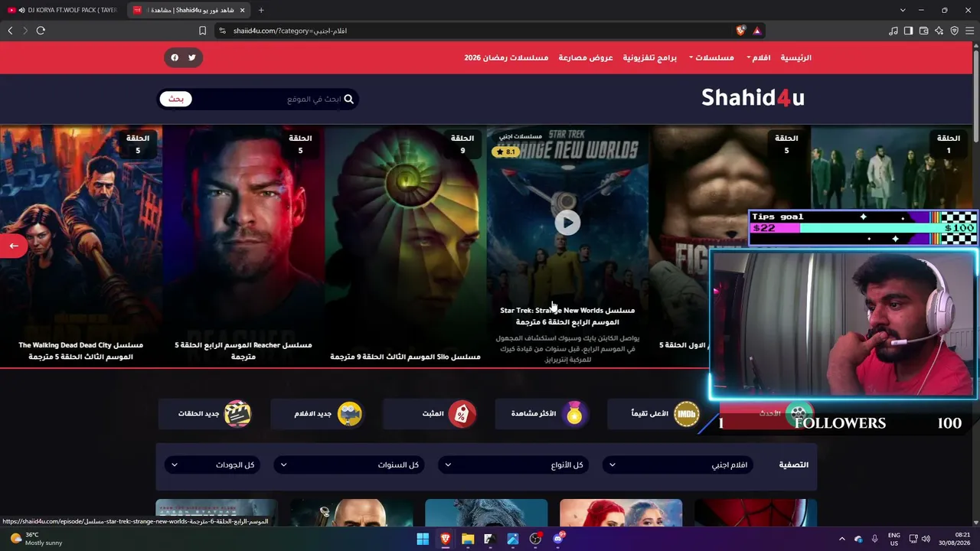Show hidden system tray icons

click(x=842, y=539)
